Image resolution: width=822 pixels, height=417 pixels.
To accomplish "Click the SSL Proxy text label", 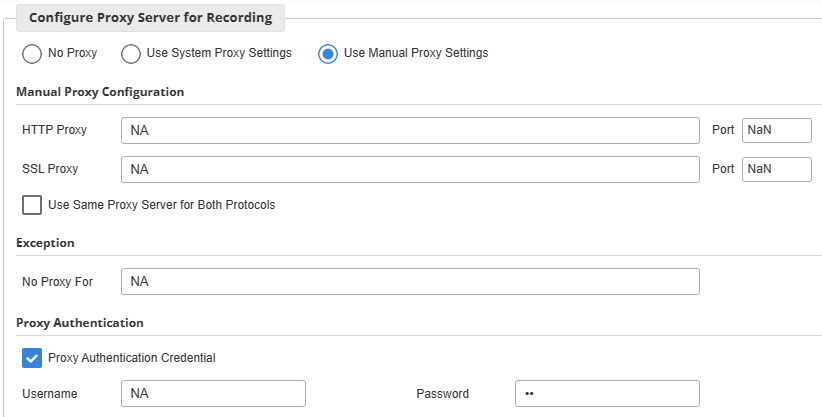I will (x=50, y=169).
